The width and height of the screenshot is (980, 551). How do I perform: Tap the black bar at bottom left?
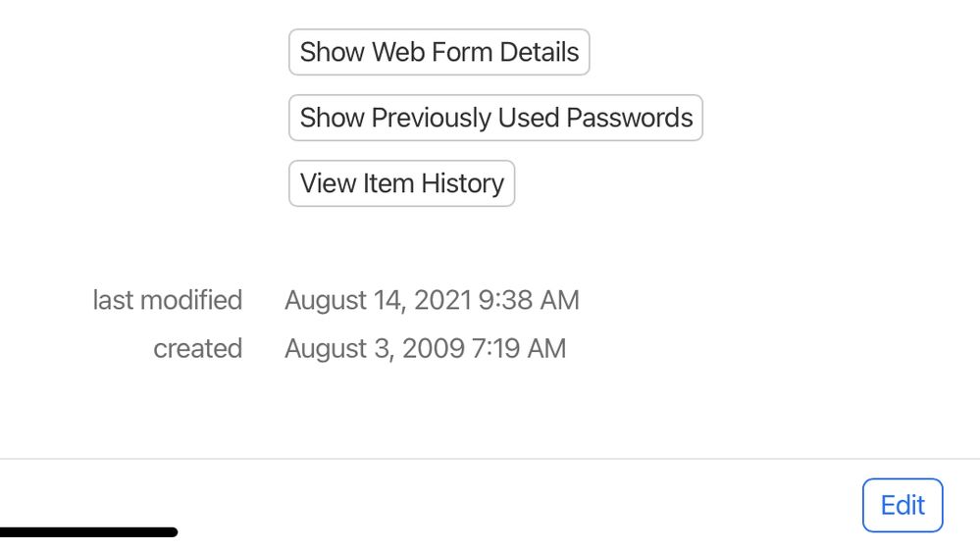tap(88, 532)
